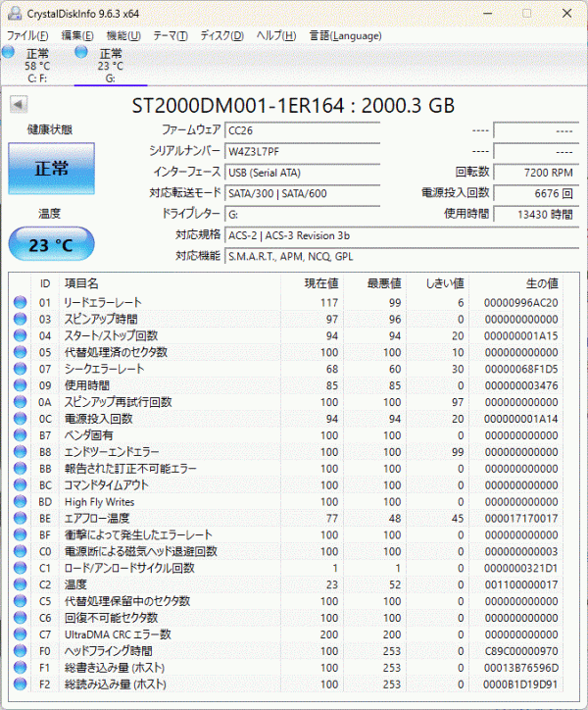This screenshot has width=588, height=710.
Task: Click the status icon for BC コマンドタイムアウト
Action: pyautogui.click(x=20, y=485)
